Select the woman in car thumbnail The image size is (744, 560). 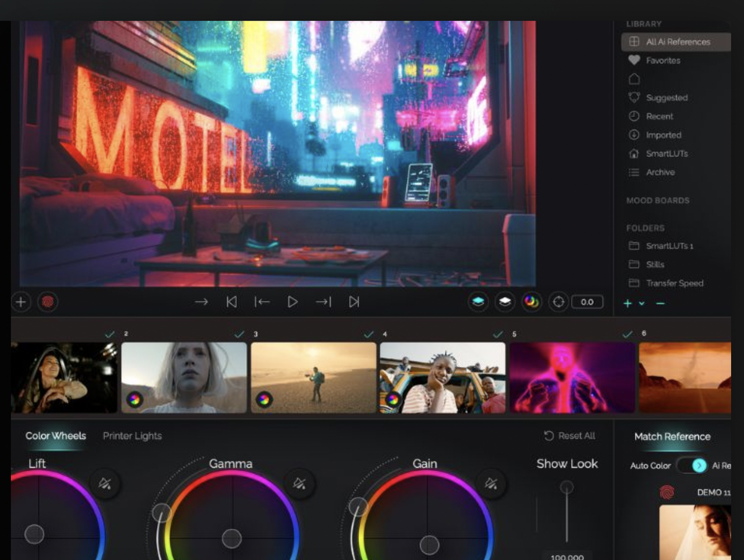click(64, 378)
